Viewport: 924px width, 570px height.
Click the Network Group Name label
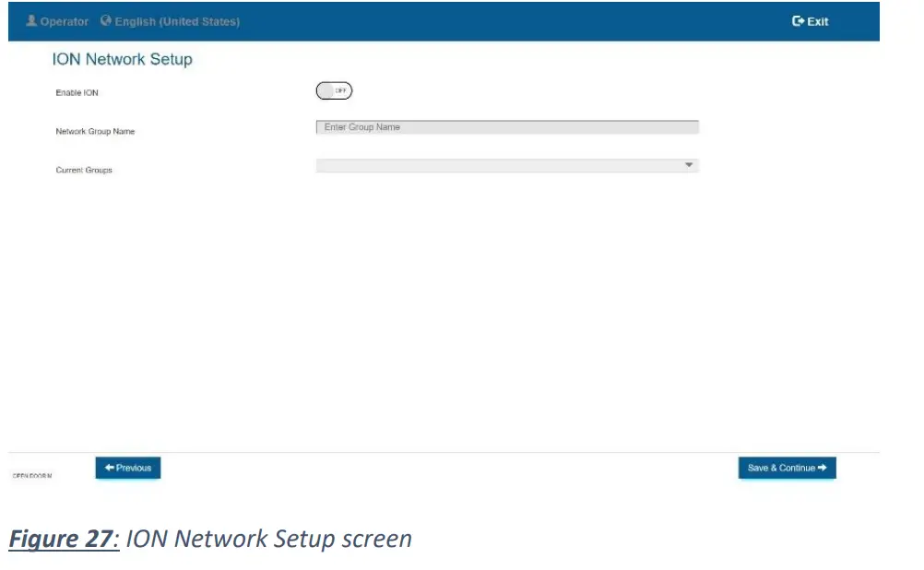coord(95,132)
